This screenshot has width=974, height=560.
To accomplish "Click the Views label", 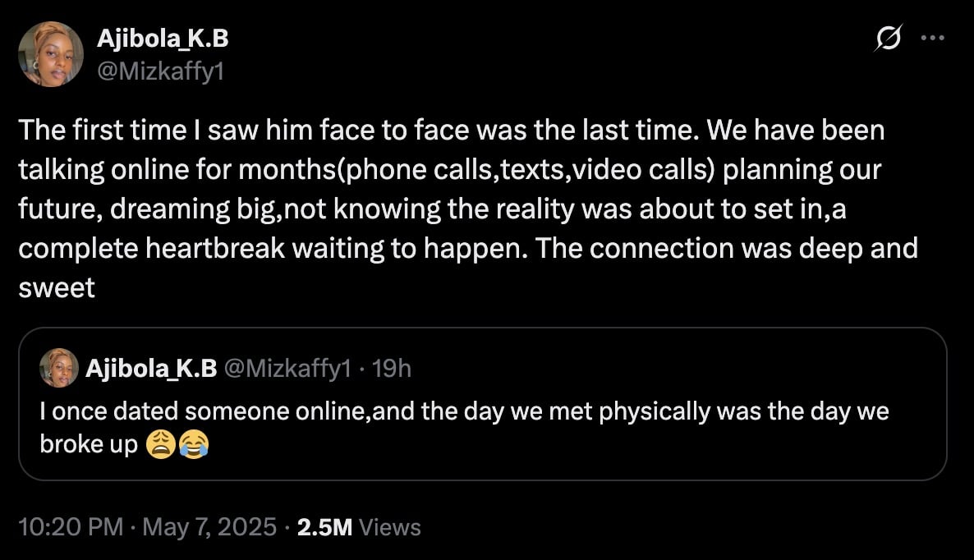I will 390,527.
